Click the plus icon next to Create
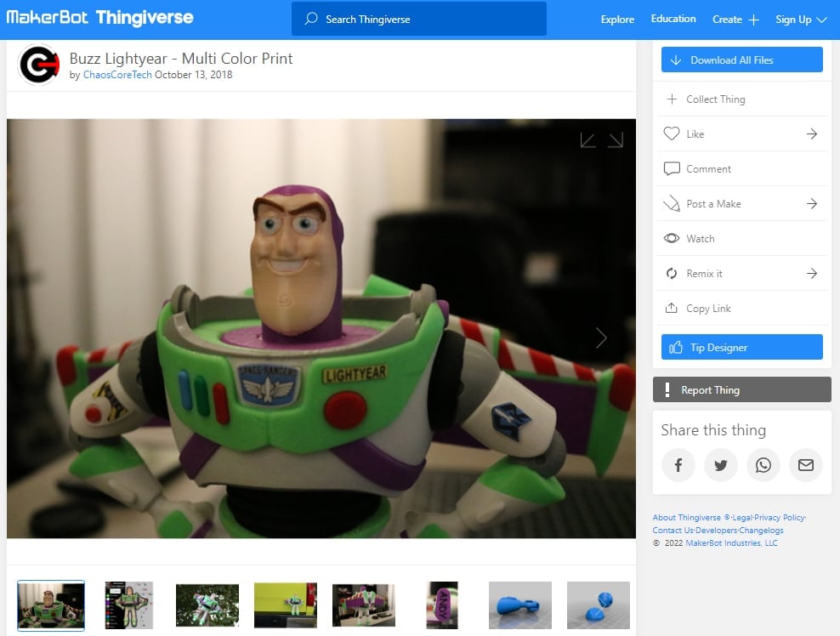The width and height of the screenshot is (840, 636). pos(754,20)
